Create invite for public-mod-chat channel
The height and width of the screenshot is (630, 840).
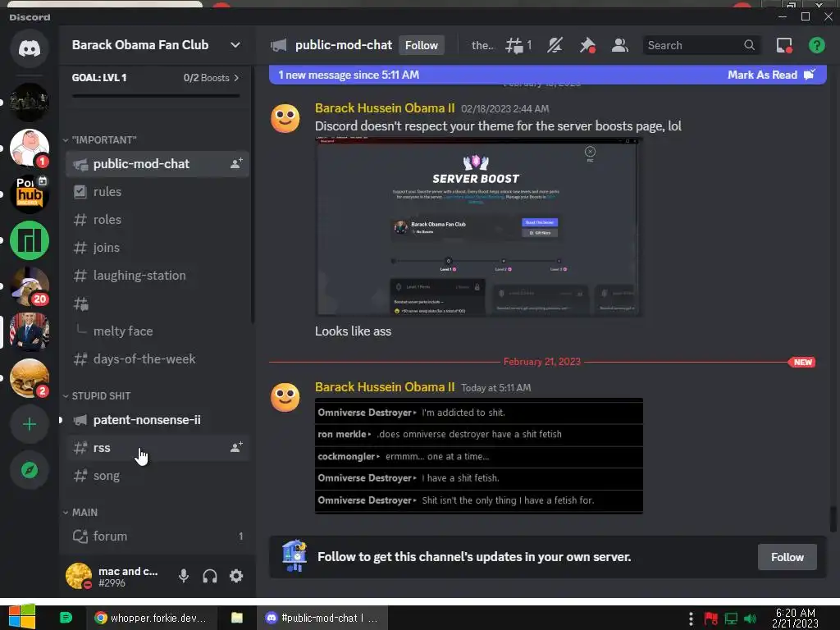pyautogui.click(x=236, y=164)
